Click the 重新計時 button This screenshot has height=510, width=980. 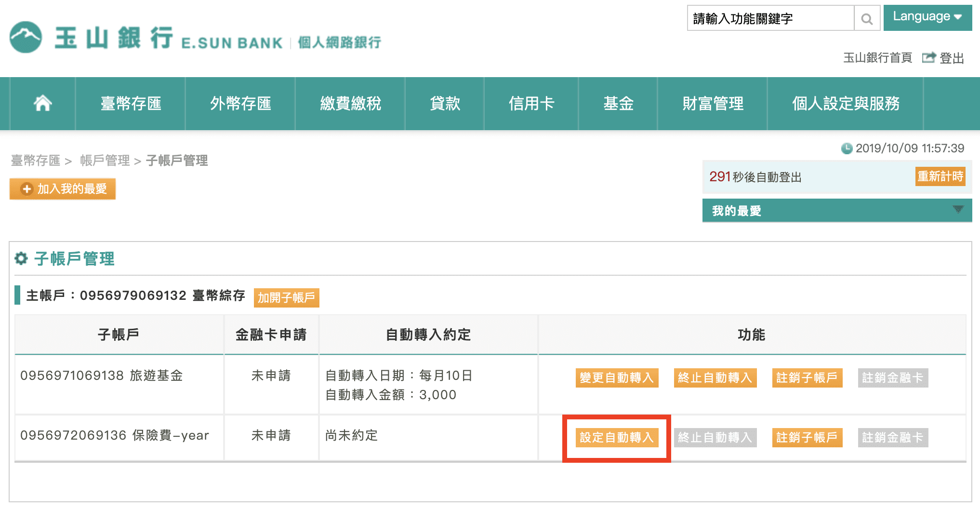pos(940,176)
